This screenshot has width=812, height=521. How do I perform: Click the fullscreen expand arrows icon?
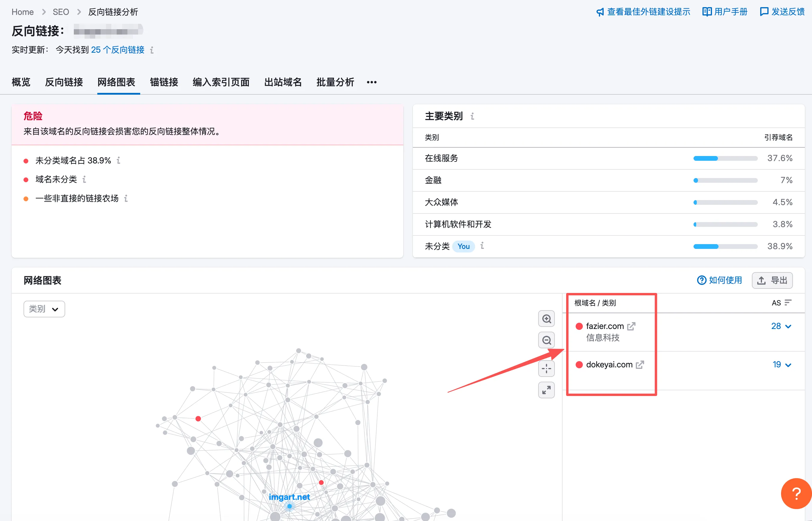546,390
